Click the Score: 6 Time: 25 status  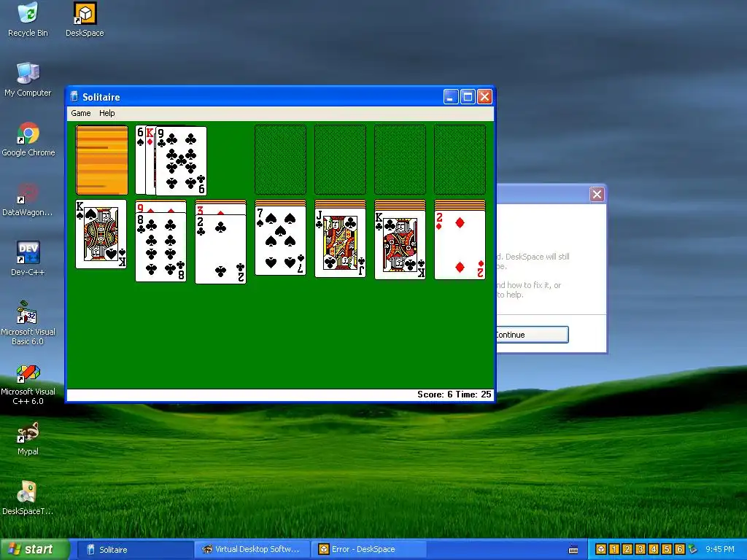pos(454,394)
